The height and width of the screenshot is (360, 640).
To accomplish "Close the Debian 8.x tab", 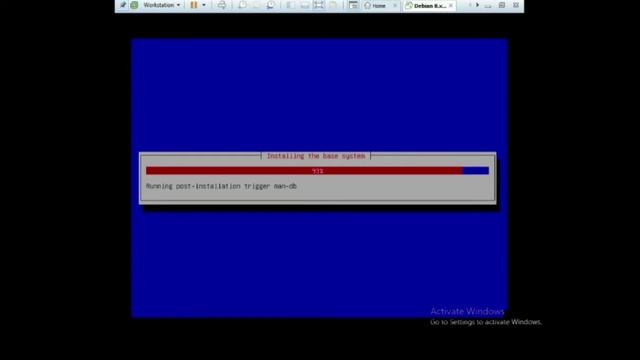I will pyautogui.click(x=451, y=5).
